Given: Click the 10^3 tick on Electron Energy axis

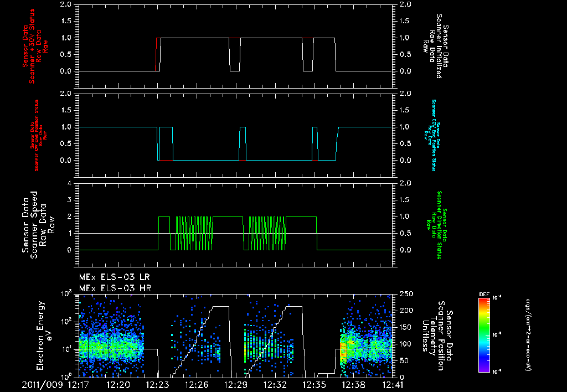Looking at the screenshot, I should pos(66,293).
